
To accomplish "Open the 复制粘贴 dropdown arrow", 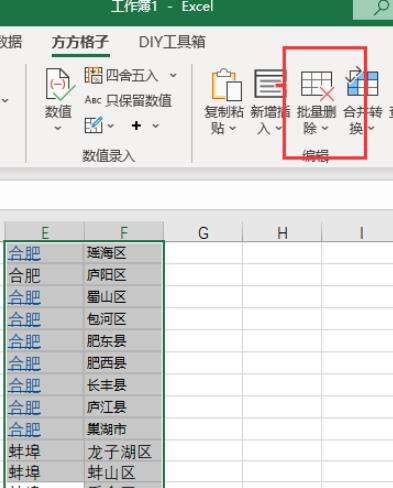I will (233, 128).
